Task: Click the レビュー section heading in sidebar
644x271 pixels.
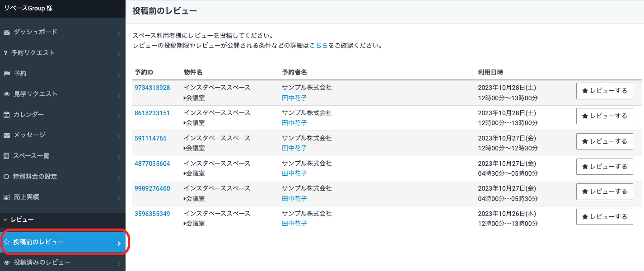Action: click(x=22, y=220)
